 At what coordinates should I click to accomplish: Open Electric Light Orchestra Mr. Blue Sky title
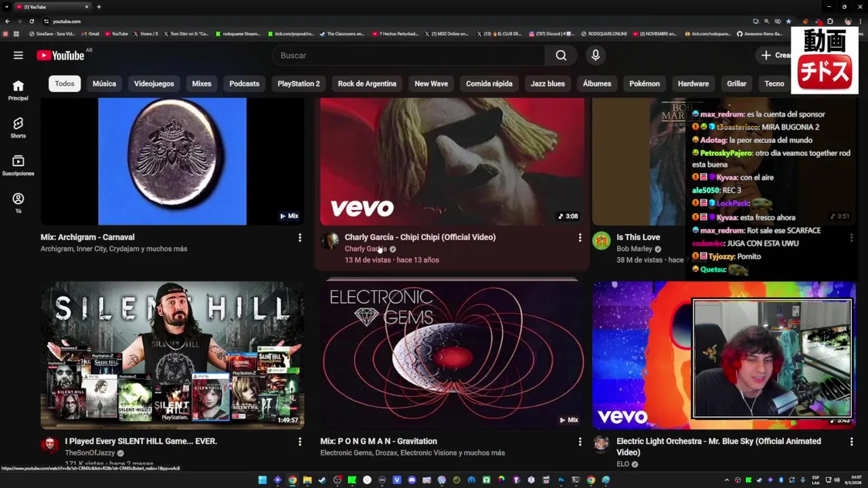pyautogui.click(x=719, y=447)
